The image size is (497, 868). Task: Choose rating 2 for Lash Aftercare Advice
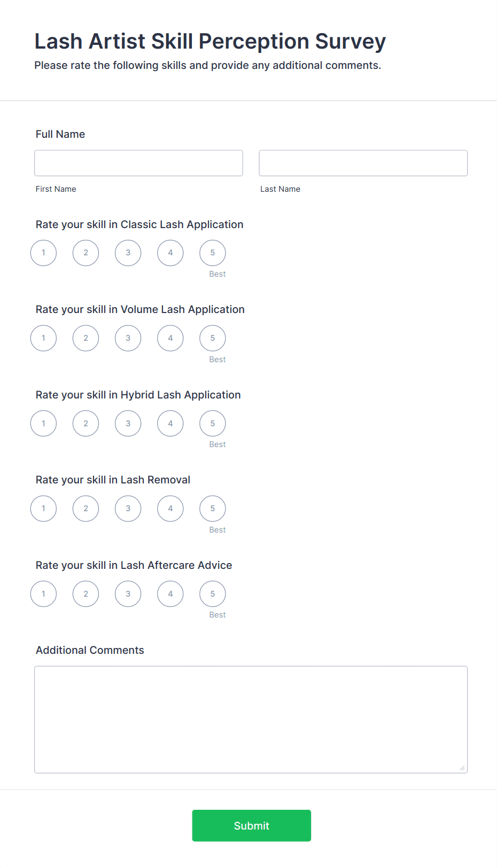pos(86,593)
